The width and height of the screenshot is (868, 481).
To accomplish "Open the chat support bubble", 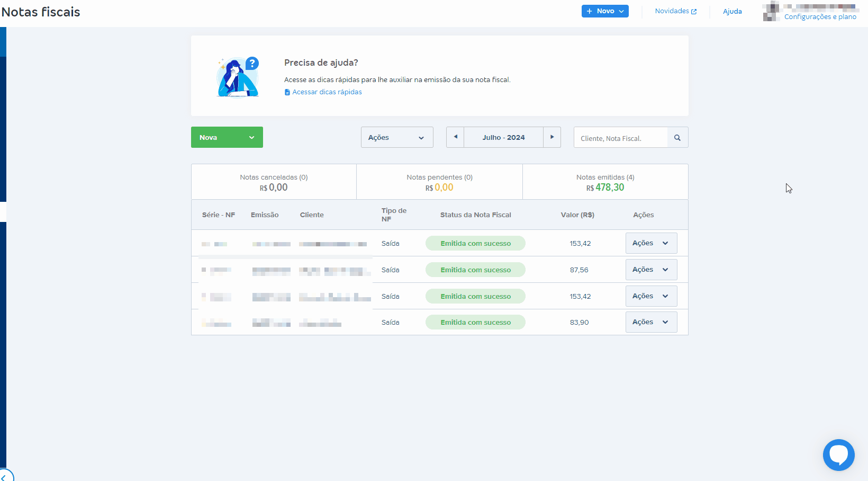I will point(838,455).
